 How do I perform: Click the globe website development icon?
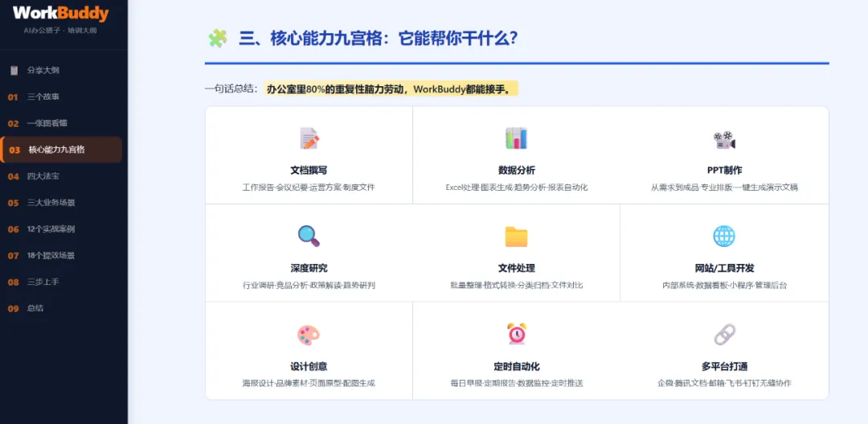pyautogui.click(x=724, y=236)
